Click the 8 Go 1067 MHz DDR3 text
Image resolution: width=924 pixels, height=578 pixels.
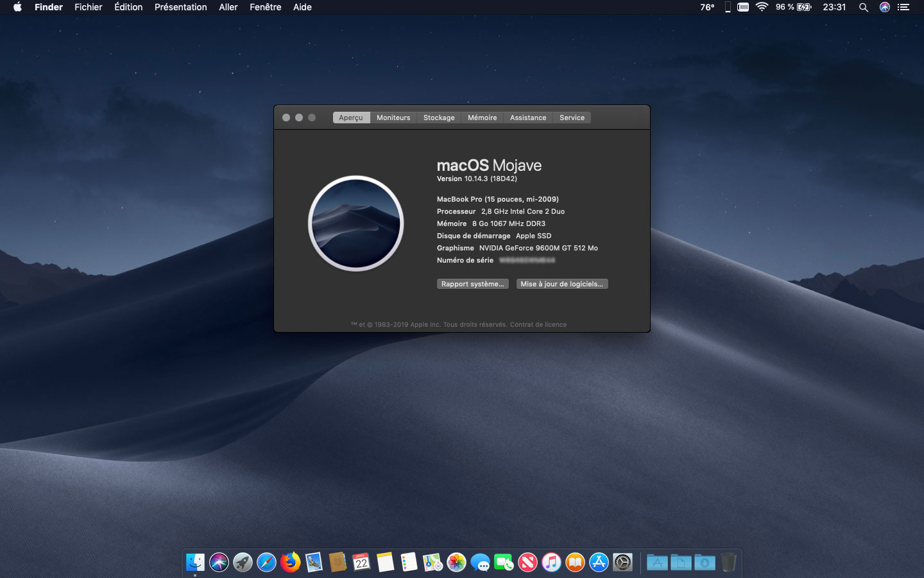click(x=509, y=223)
